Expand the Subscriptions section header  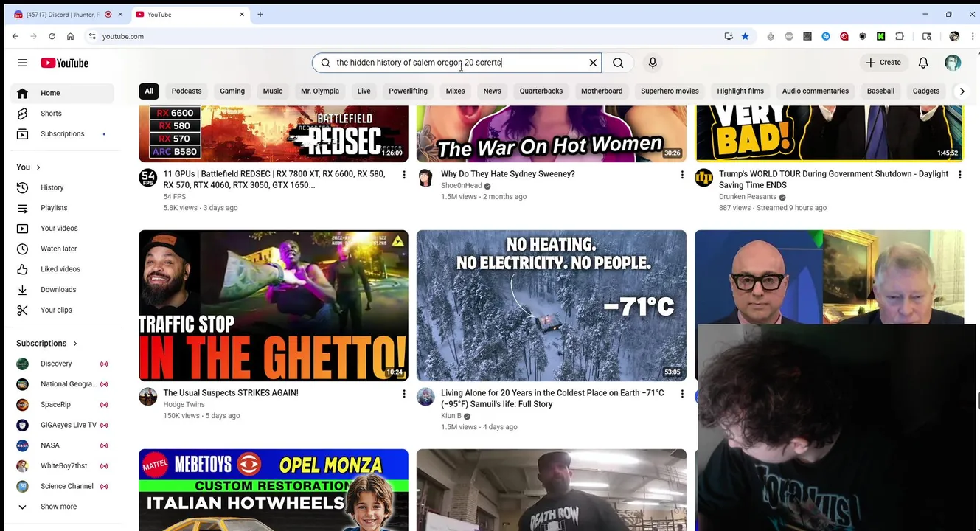(x=47, y=344)
